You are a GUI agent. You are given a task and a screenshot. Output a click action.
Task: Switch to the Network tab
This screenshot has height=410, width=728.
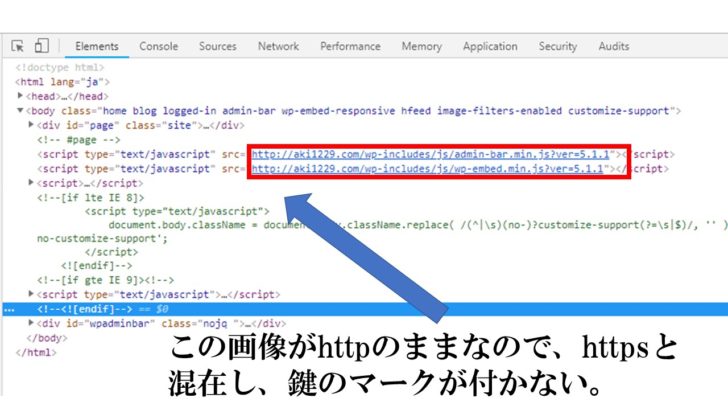pyautogui.click(x=278, y=46)
